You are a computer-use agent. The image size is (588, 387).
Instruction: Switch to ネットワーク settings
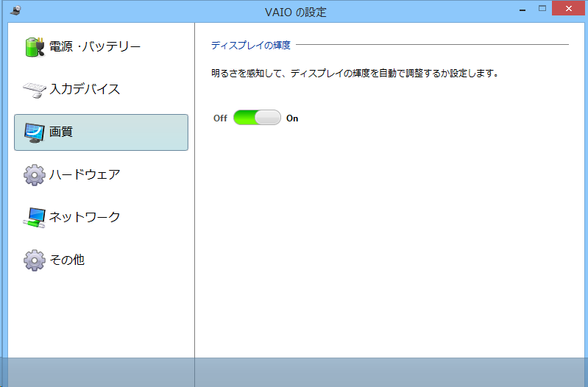(101, 218)
